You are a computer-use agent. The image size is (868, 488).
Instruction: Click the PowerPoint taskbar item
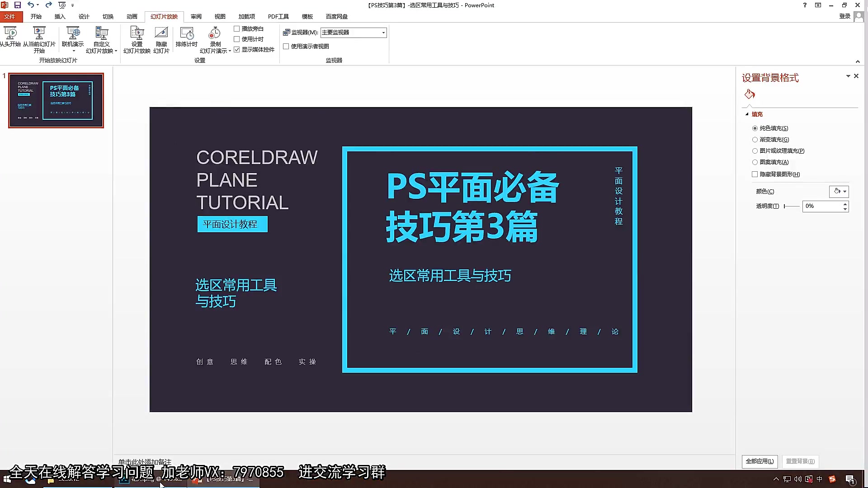[x=223, y=479]
